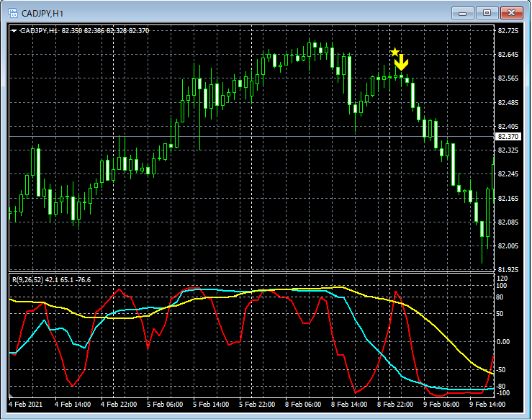Click the indicator scale value -80
Screen dimensions: 532x419
501,387
